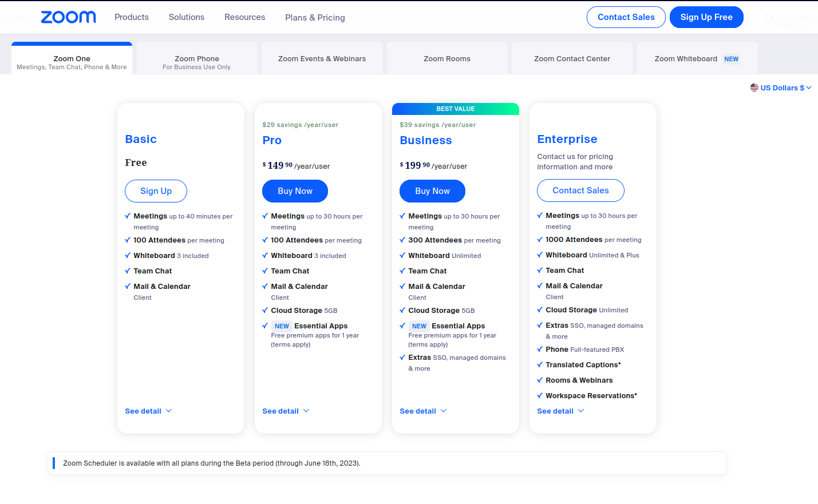Click the $29 savings text
This screenshot has height=504, width=818.
tap(300, 125)
